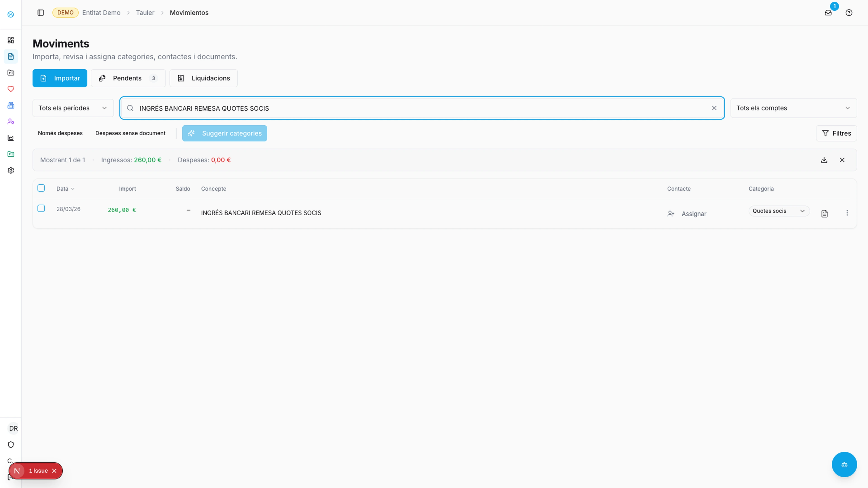The width and height of the screenshot is (868, 488).
Task: Open the Tots els comptes dropdown
Action: coord(793,108)
